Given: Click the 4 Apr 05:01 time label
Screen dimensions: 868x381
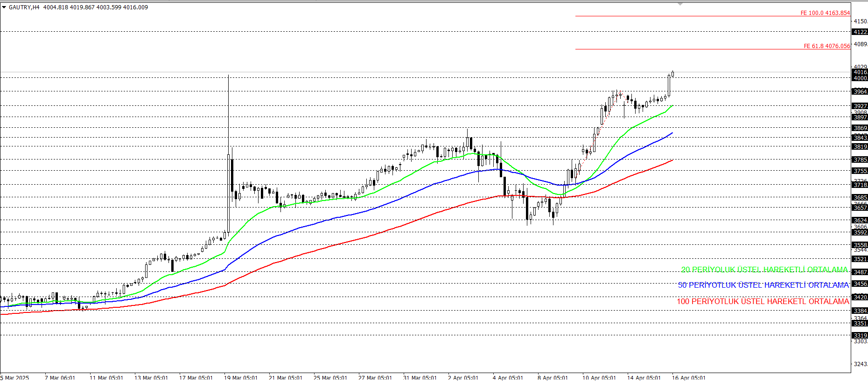Looking at the screenshot, I should (508, 378).
